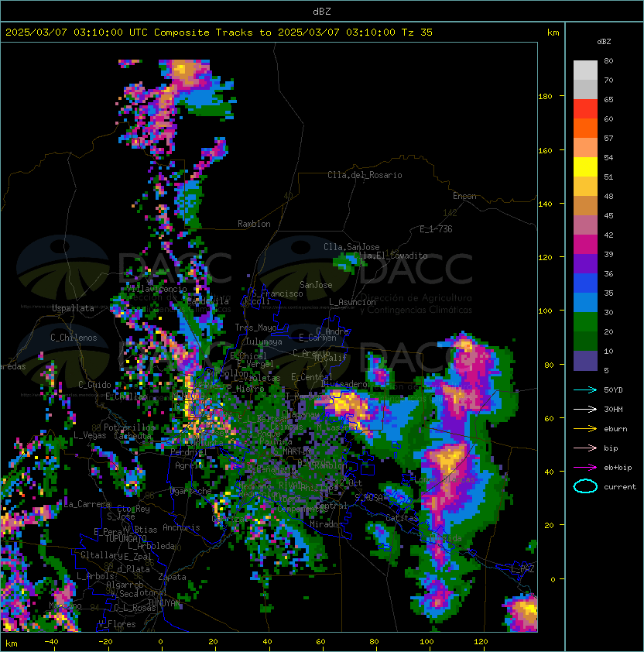Click the 'Potrerillos' place label
This screenshot has width=644, height=652.
[x=129, y=427]
